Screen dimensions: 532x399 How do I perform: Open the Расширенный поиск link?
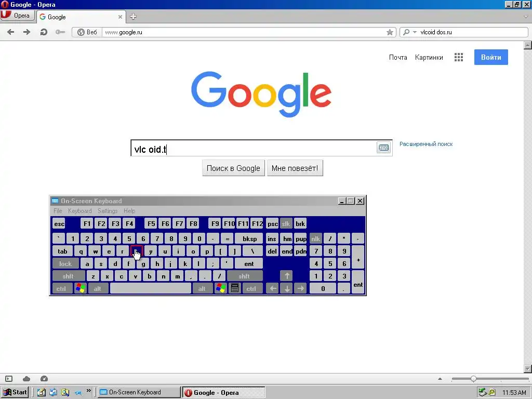(x=426, y=144)
